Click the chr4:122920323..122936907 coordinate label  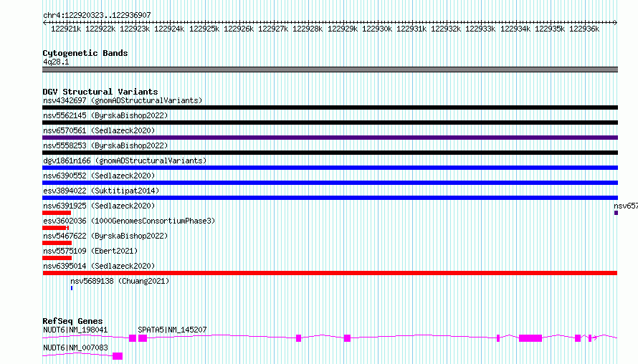tap(97, 15)
